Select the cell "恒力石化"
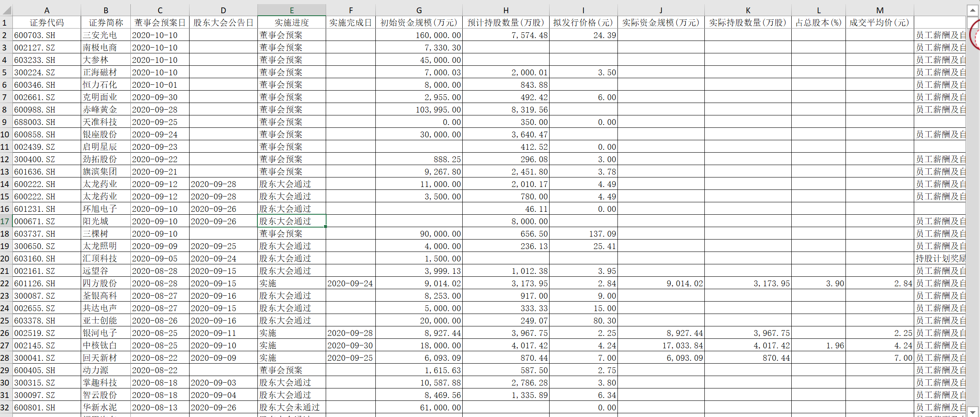The height and width of the screenshot is (417, 980). pyautogui.click(x=106, y=84)
